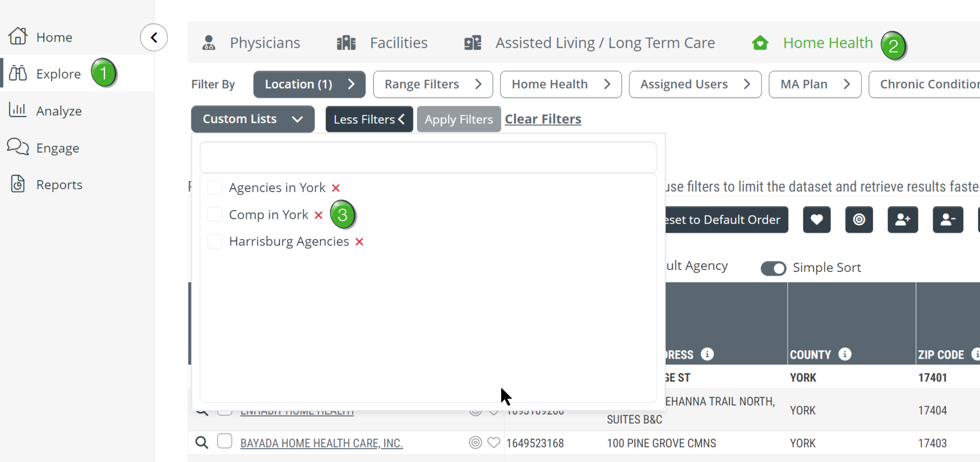
Task: Expand the Custom Lists dropdown
Action: pos(253,119)
